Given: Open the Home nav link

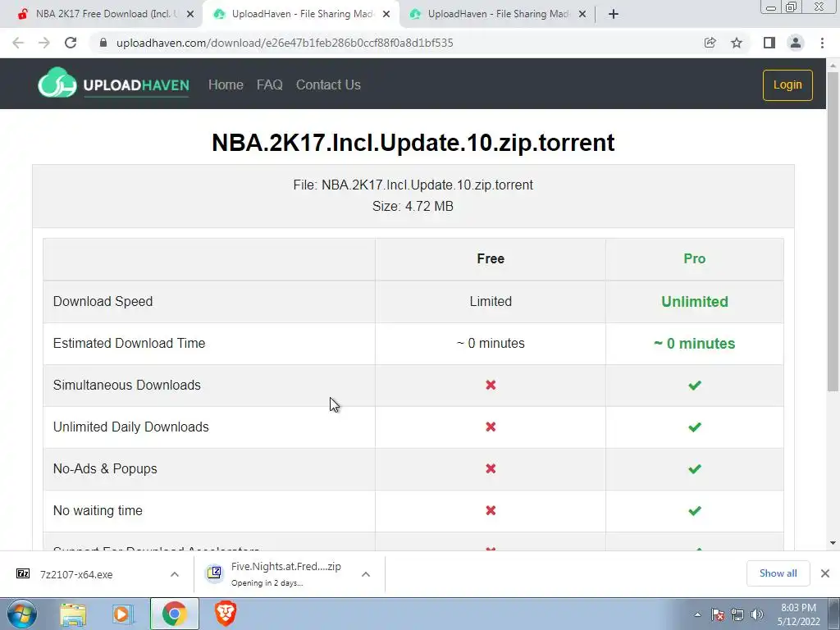Looking at the screenshot, I should [226, 84].
